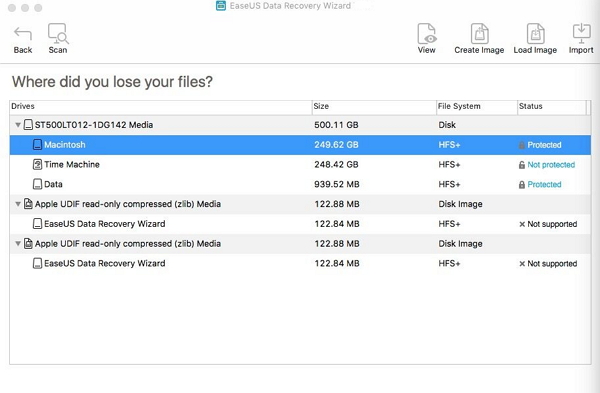600x393 pixels.
Task: Click the first 122.88 MB size value
Action: tap(337, 204)
